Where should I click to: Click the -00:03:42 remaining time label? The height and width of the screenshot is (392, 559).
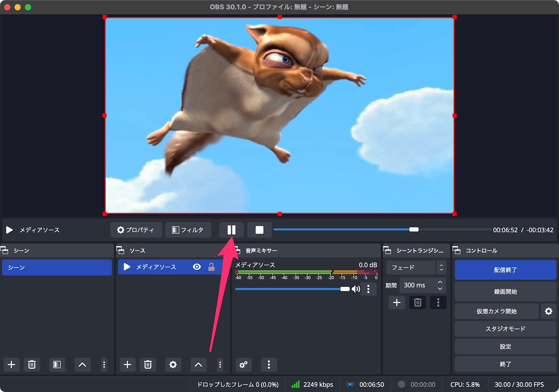[540, 230]
